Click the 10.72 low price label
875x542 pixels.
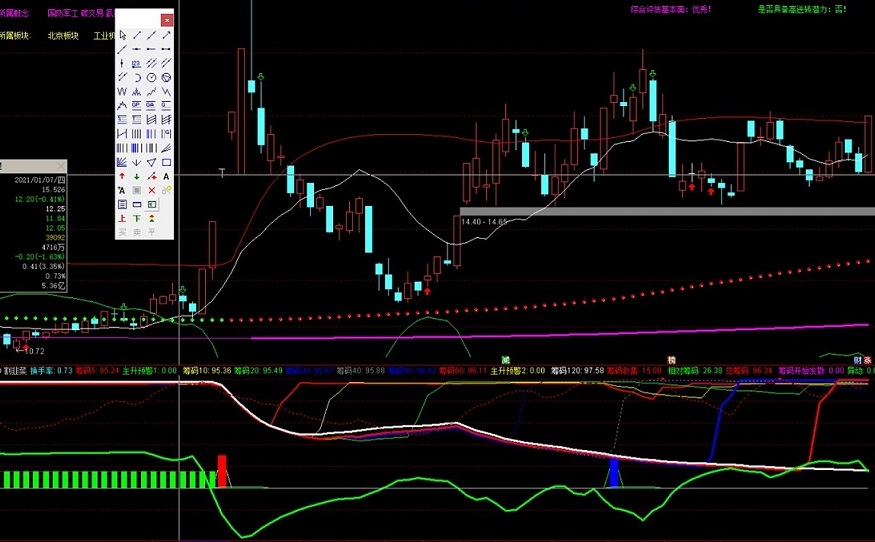pyautogui.click(x=33, y=351)
